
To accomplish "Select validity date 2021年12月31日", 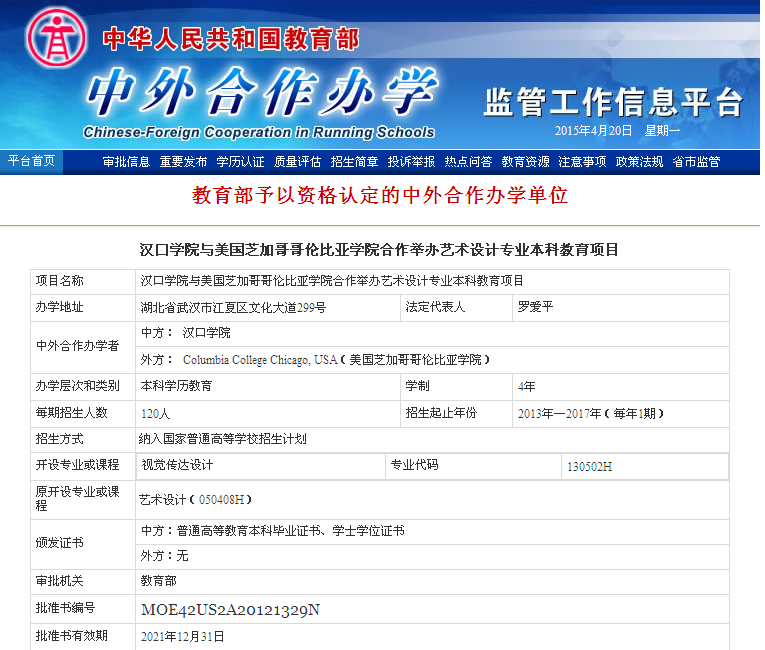I will point(182,637).
